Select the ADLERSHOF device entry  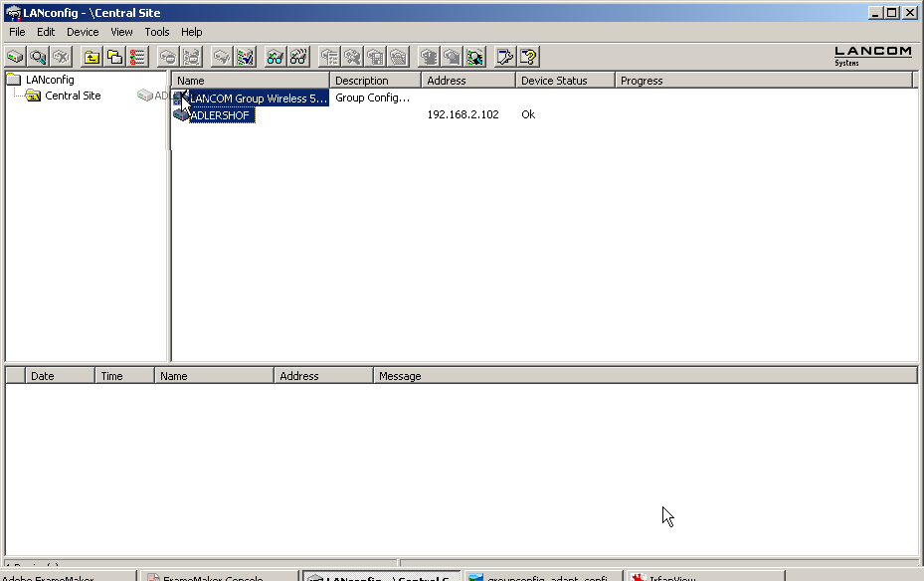point(220,115)
